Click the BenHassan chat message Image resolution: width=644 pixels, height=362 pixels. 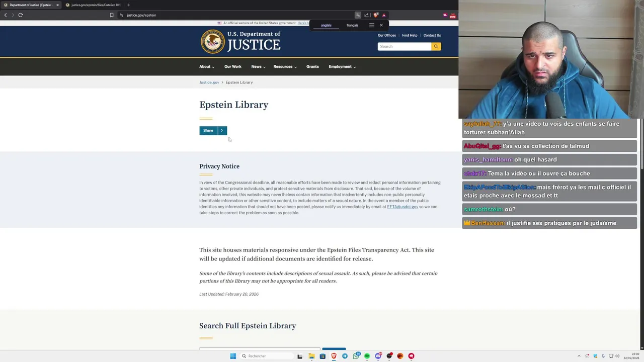[x=549, y=223]
